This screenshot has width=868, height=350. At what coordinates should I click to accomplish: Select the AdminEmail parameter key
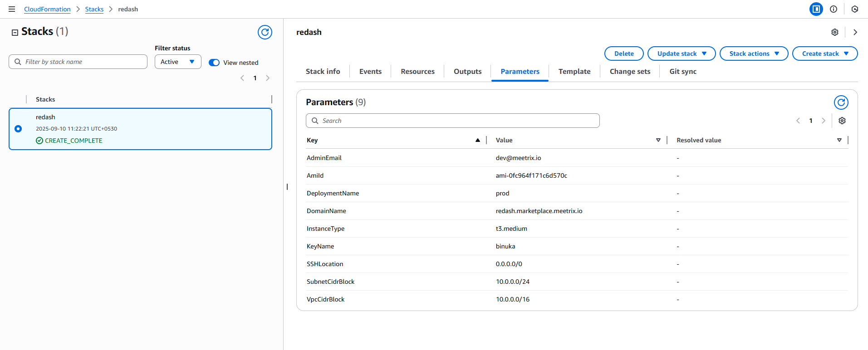[324, 158]
